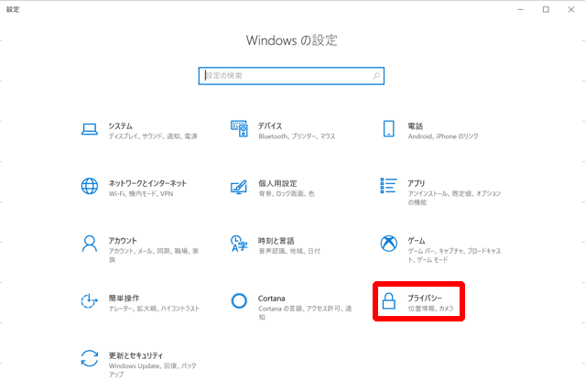Open the ゲーム settings title

click(x=417, y=241)
